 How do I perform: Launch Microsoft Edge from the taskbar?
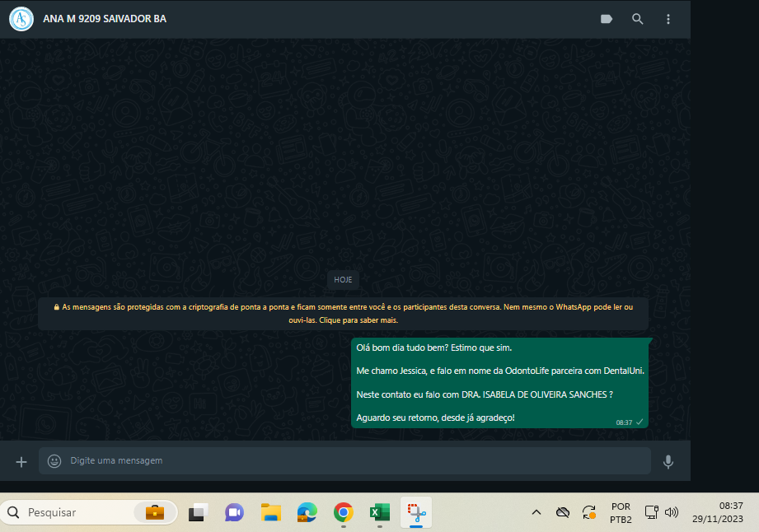pyautogui.click(x=307, y=512)
